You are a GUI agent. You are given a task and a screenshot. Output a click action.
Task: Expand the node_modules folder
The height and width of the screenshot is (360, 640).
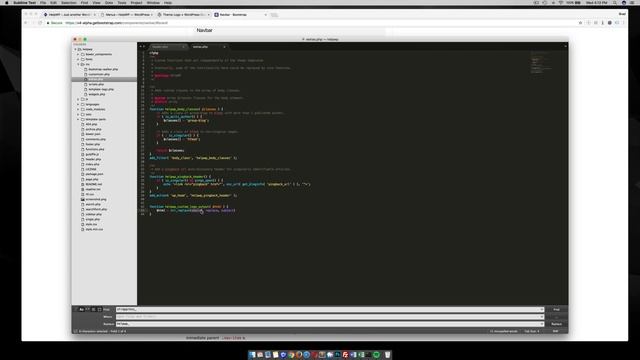tap(78, 109)
